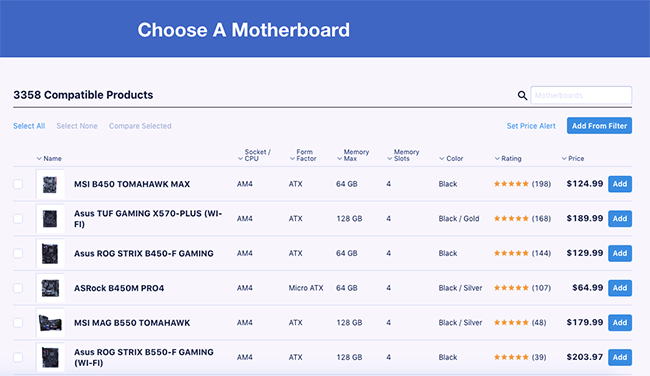Click the $179.99 price
Image resolution: width=650 pixels, height=376 pixels.
pos(585,323)
